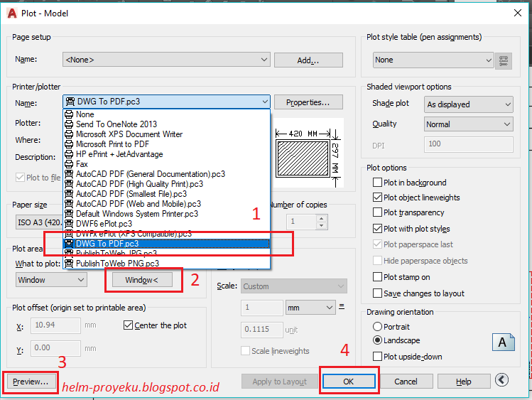Select HP ePrint + JetAdvantage printer

click(x=166, y=154)
